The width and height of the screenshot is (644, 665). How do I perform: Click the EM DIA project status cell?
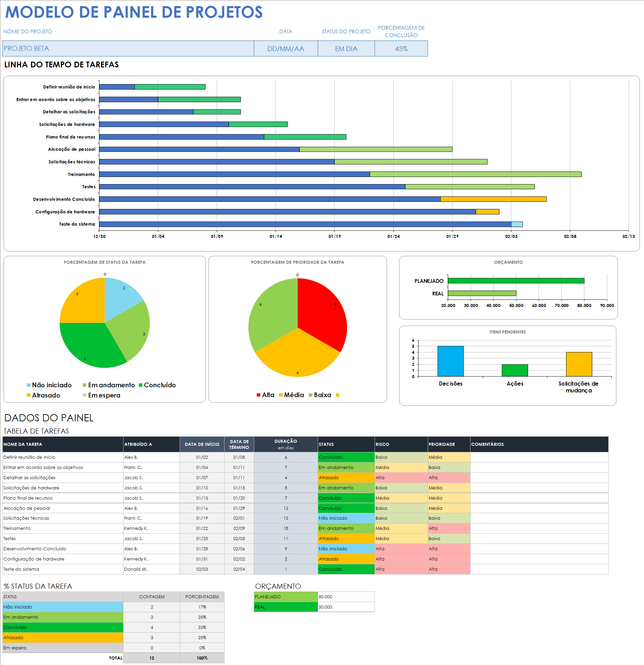coord(346,49)
